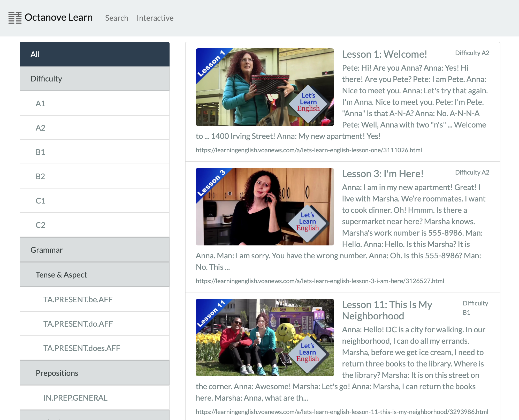519x420 pixels.
Task: Select TA.PRESENT.do.AFF grammar filter
Action: (94, 324)
